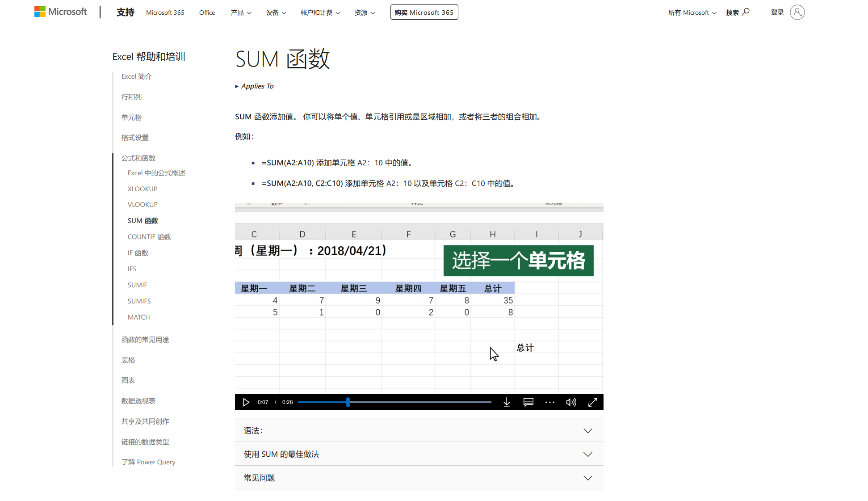Select COUNTIF 函数 in the sidebar
The image size is (868, 501).
[x=149, y=236]
